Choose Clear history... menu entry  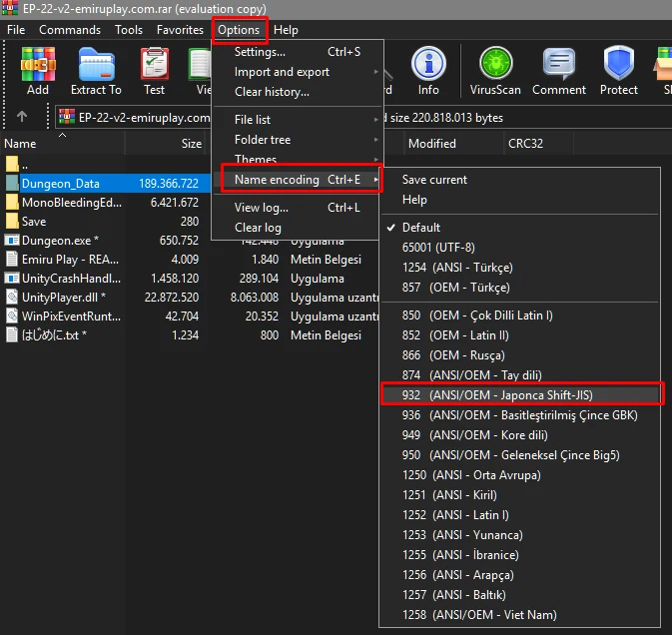pos(298,92)
